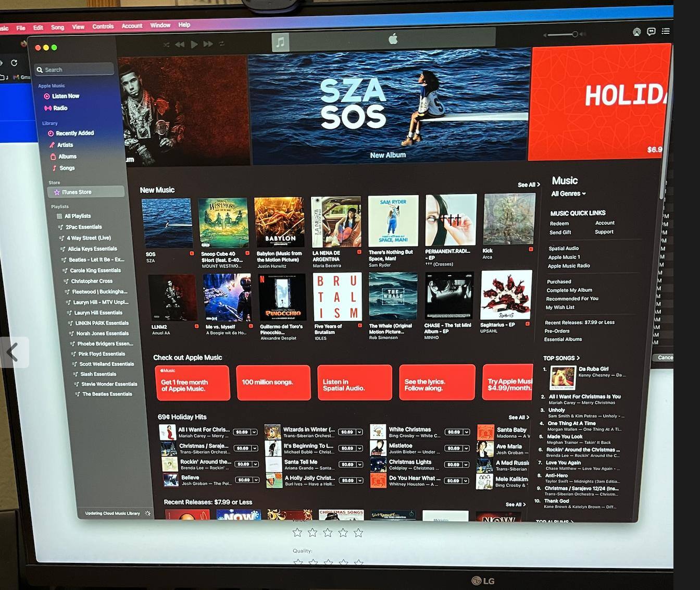This screenshot has width=700, height=590.
Task: Skip to the next track
Action: point(208,44)
